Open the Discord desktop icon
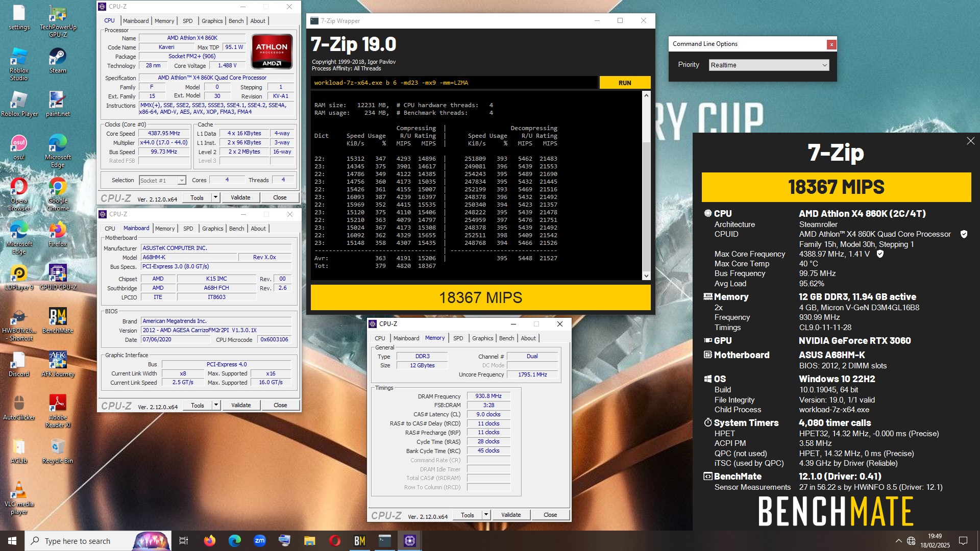Screen dimensions: 980x551 [19, 364]
